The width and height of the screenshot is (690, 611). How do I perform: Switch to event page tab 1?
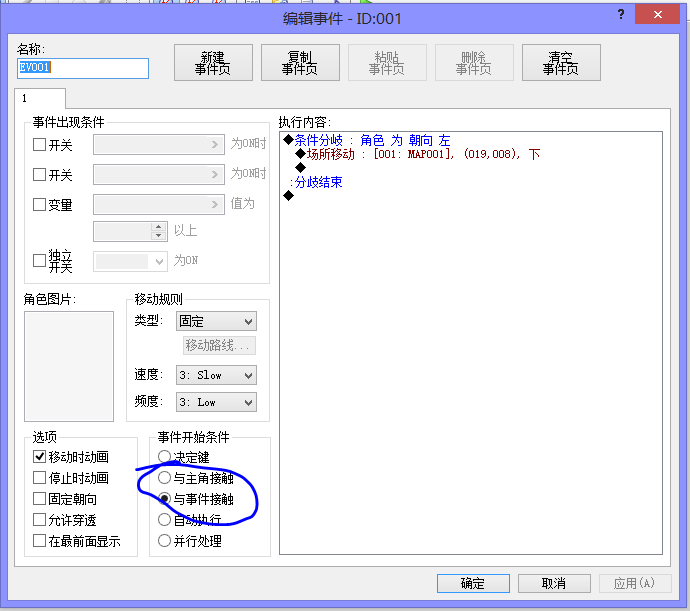pyautogui.click(x=40, y=98)
